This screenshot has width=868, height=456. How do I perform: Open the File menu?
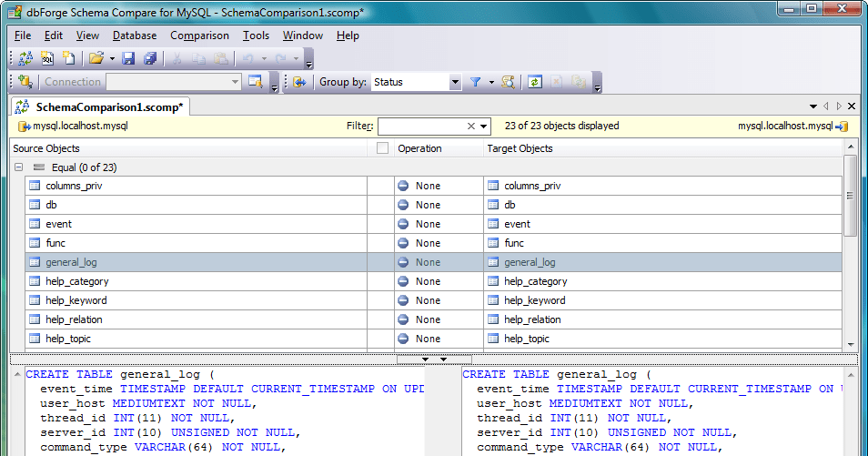[23, 35]
